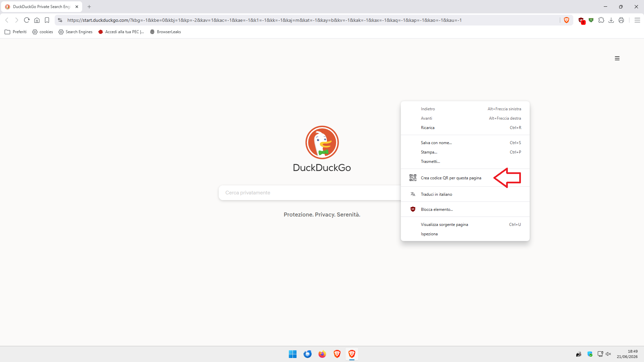The width and height of the screenshot is (644, 362).
Task: Select Blocca elemento... uBlock entry
Action: coord(465,209)
